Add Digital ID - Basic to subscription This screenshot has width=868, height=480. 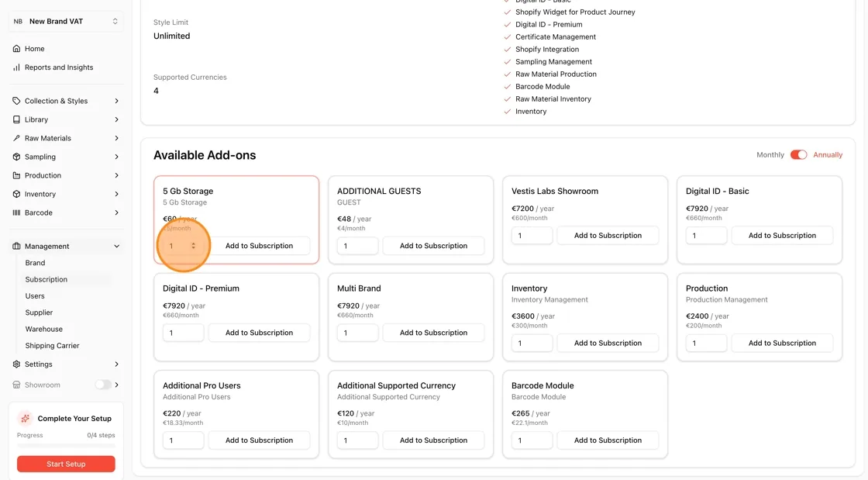click(x=782, y=235)
